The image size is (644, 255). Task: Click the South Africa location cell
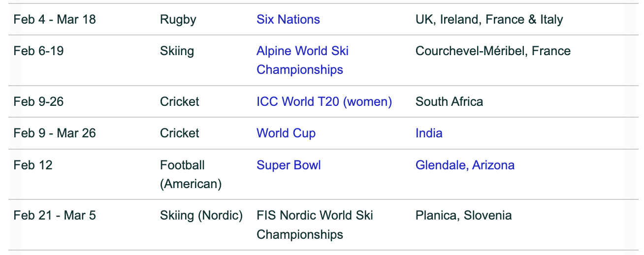point(449,101)
